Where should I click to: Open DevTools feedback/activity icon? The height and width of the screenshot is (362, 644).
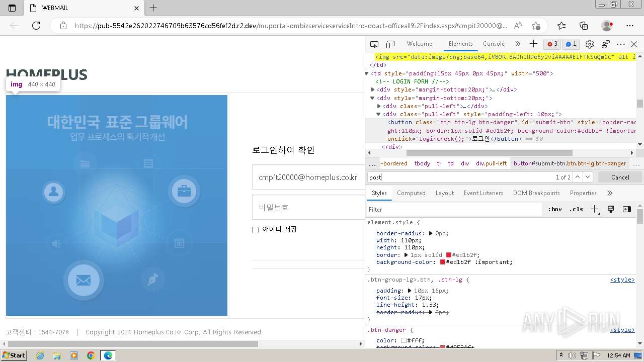coord(606,44)
